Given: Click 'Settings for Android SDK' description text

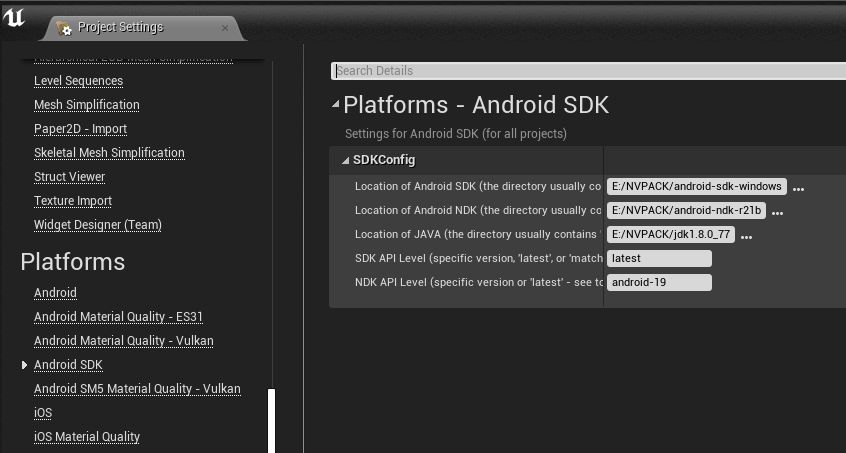Looking at the screenshot, I should (456, 134).
